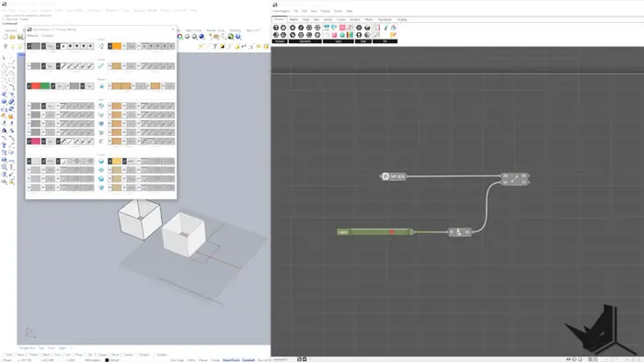Viewport: 644px width, 362px height.
Task: Expand the Util group bar in Grasshopper
Action: point(385,41)
